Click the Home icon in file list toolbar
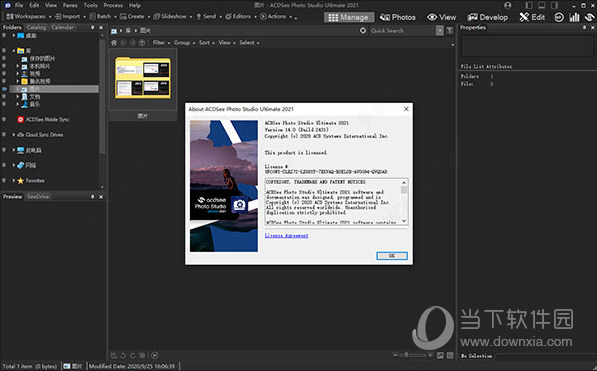 (x=113, y=43)
